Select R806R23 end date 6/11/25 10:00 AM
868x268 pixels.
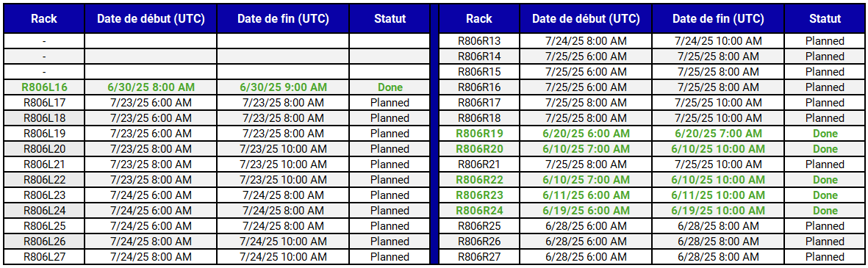coord(718,195)
